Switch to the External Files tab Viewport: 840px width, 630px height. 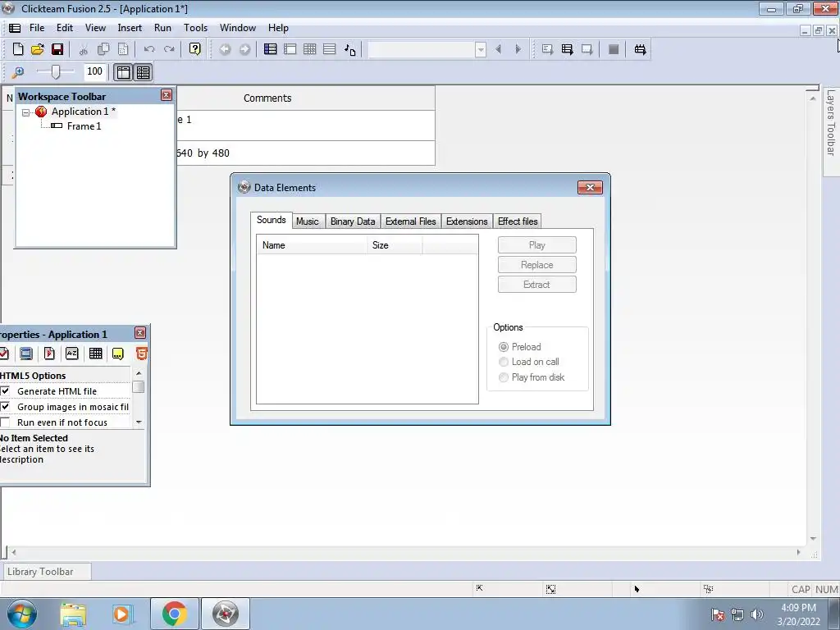pyautogui.click(x=411, y=221)
